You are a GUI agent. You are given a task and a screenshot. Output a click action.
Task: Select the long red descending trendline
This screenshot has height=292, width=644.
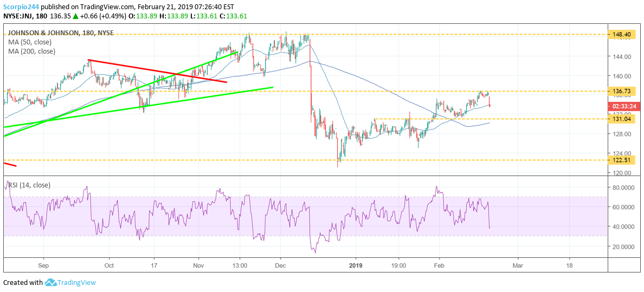point(157,71)
